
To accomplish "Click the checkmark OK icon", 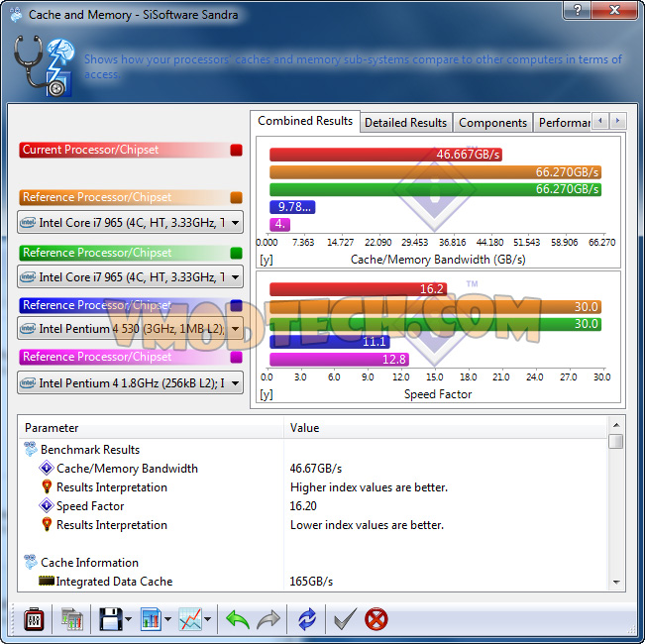I will 345,619.
